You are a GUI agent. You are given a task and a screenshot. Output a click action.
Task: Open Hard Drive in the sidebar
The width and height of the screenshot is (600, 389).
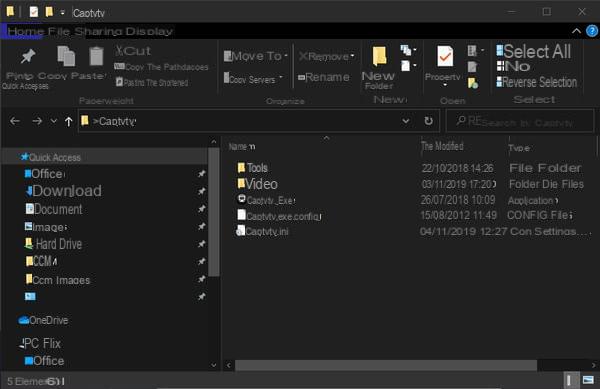point(53,244)
